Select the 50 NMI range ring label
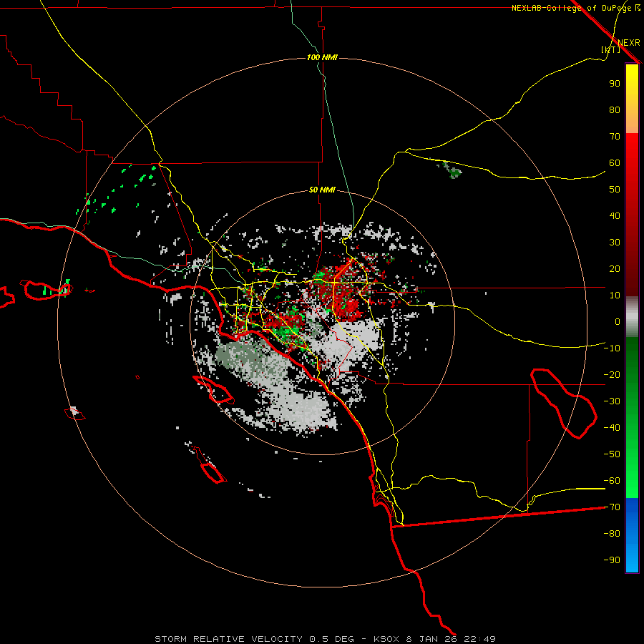Viewport: 644px width, 644px height. [x=322, y=190]
